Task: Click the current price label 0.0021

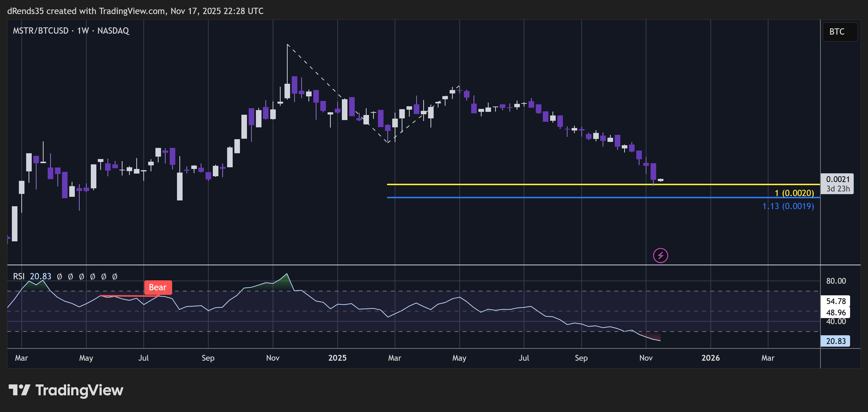Action: pyautogui.click(x=838, y=179)
